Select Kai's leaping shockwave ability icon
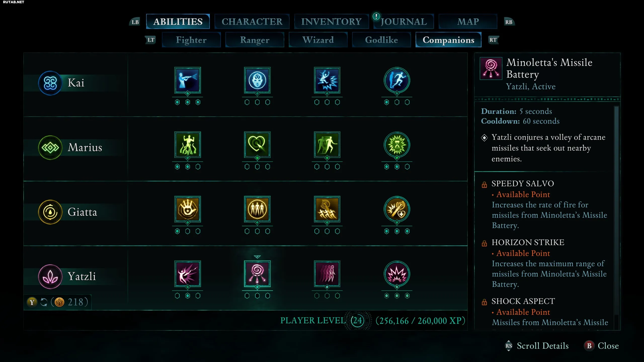The height and width of the screenshot is (362, 644). click(x=327, y=80)
